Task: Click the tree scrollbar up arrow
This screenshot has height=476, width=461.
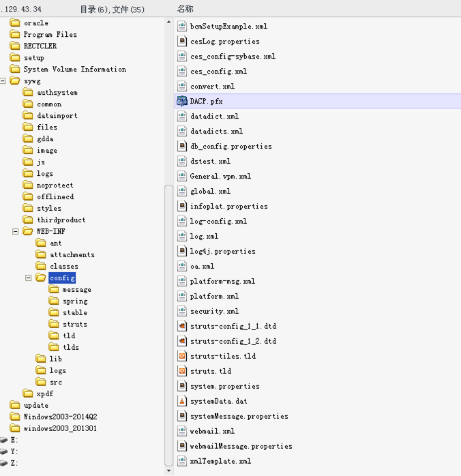Action: pyautogui.click(x=168, y=22)
